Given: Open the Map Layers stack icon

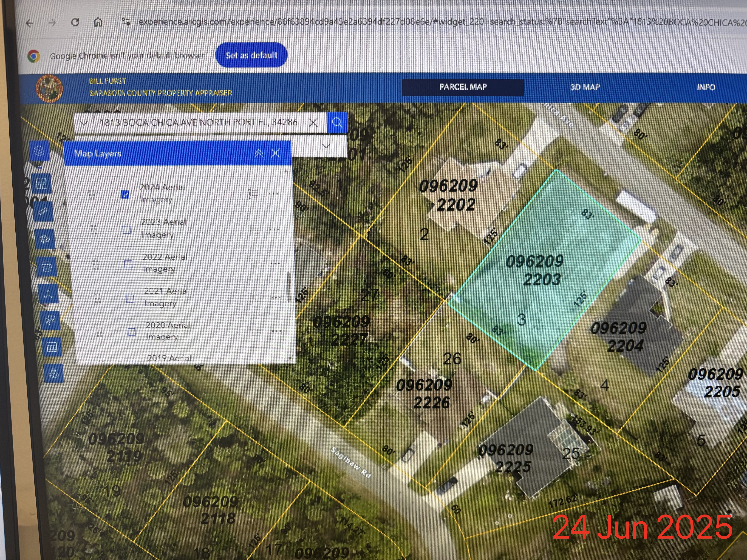Looking at the screenshot, I should pyautogui.click(x=39, y=151).
